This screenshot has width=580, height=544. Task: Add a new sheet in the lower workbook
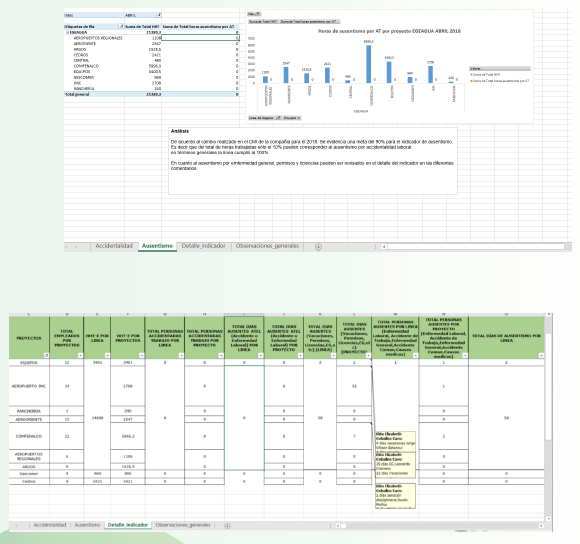[x=227, y=526]
